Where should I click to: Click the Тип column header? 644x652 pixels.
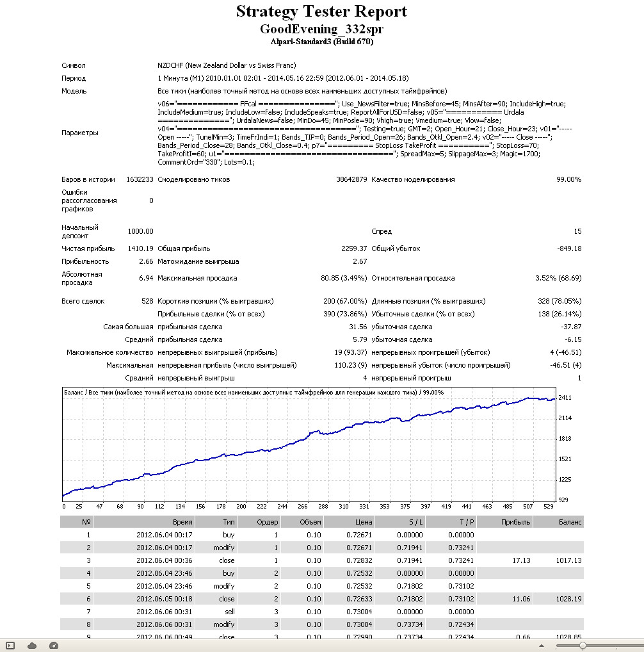pyautogui.click(x=216, y=522)
